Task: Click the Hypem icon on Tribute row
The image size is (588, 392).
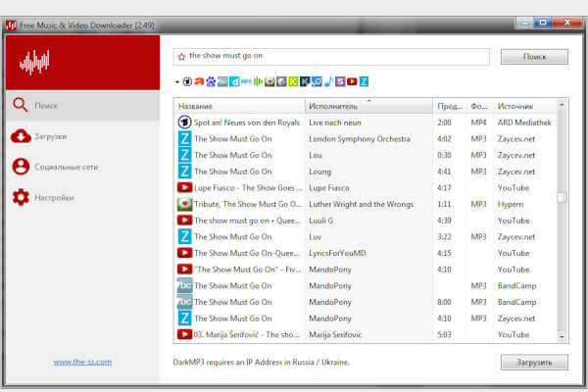Action: [184, 204]
